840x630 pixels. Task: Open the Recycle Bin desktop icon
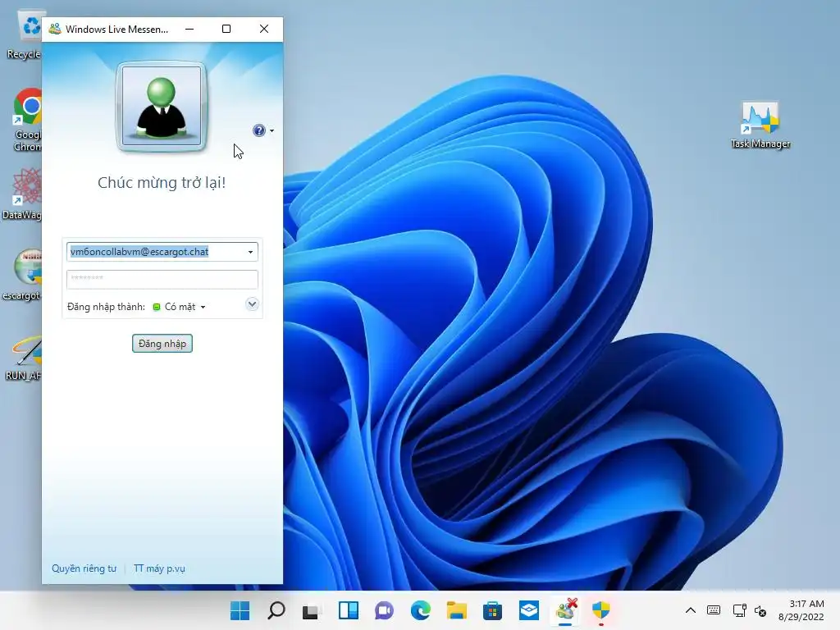coord(24,36)
